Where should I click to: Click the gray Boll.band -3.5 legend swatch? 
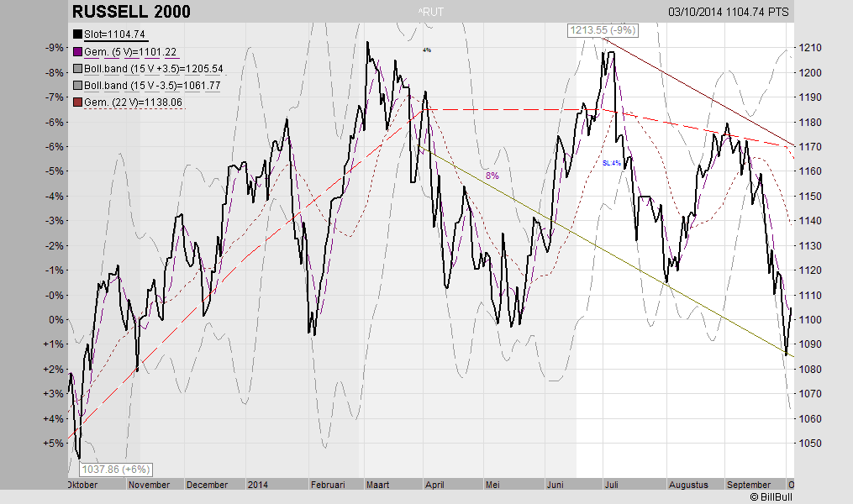77,86
